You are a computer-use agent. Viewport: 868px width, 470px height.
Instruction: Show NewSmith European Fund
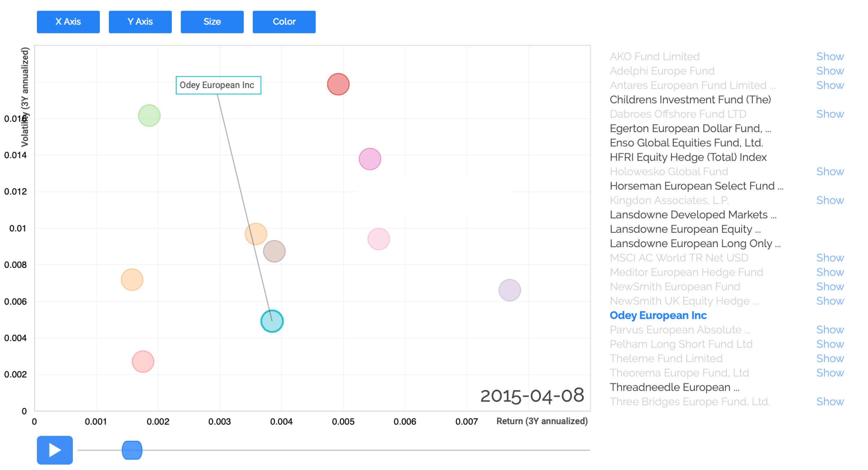pyautogui.click(x=830, y=287)
